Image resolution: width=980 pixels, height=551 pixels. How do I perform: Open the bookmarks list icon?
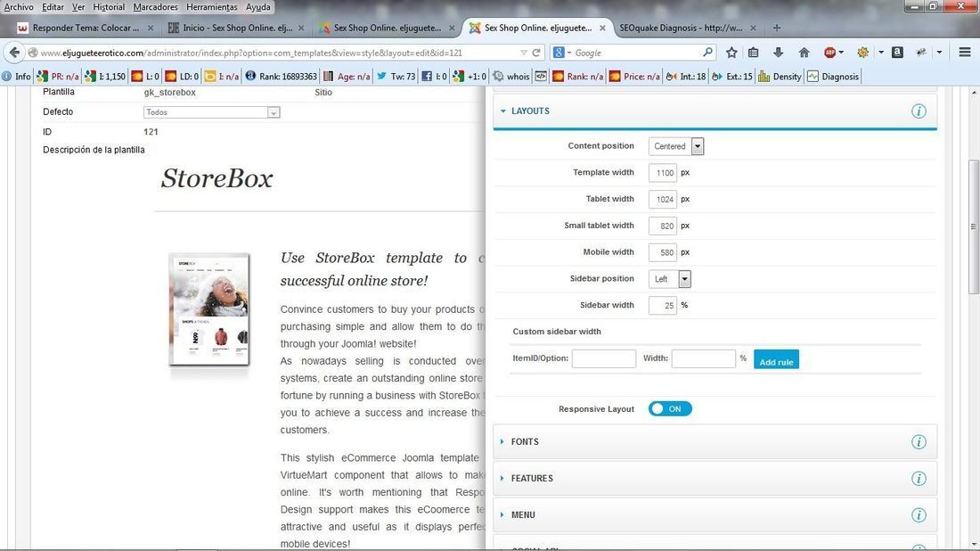754,53
